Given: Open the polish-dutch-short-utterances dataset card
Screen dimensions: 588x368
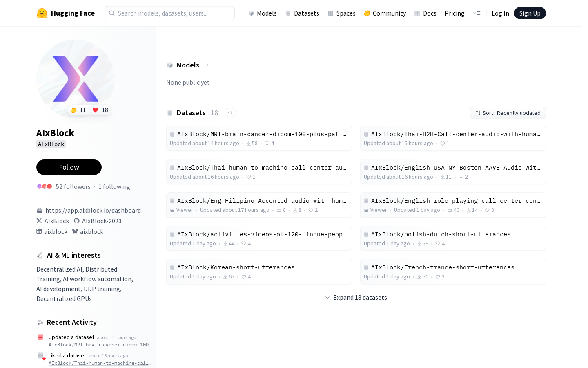Looking at the screenshot, I should pos(453,238).
